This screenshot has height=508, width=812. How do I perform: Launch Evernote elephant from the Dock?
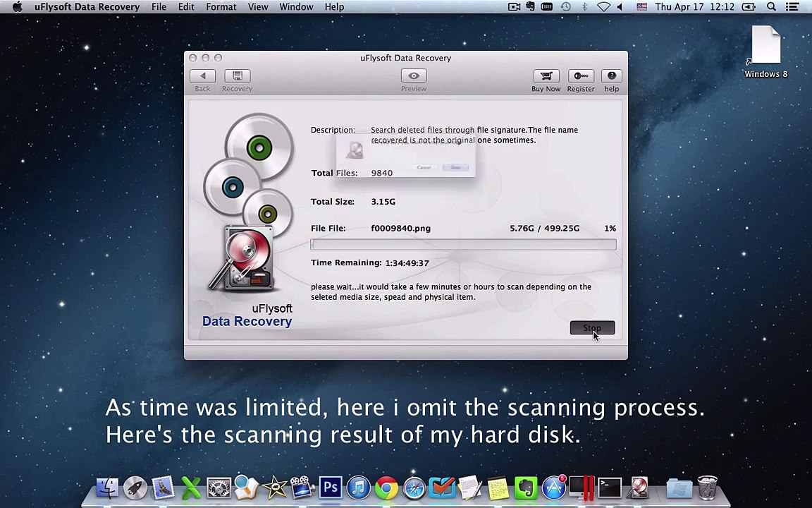526,488
